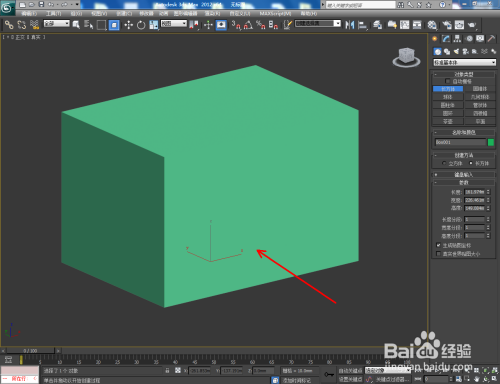Activate the Select and Rotate tool

click(141, 25)
